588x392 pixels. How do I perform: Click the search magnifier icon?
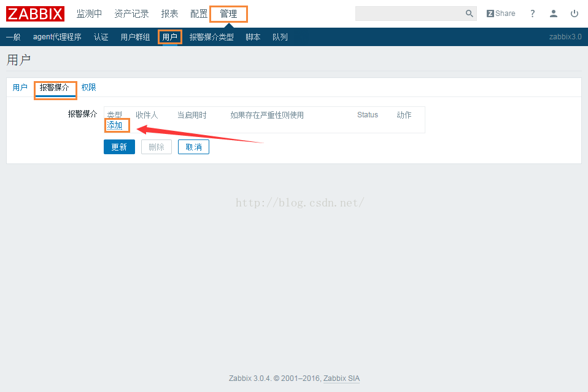coord(469,14)
